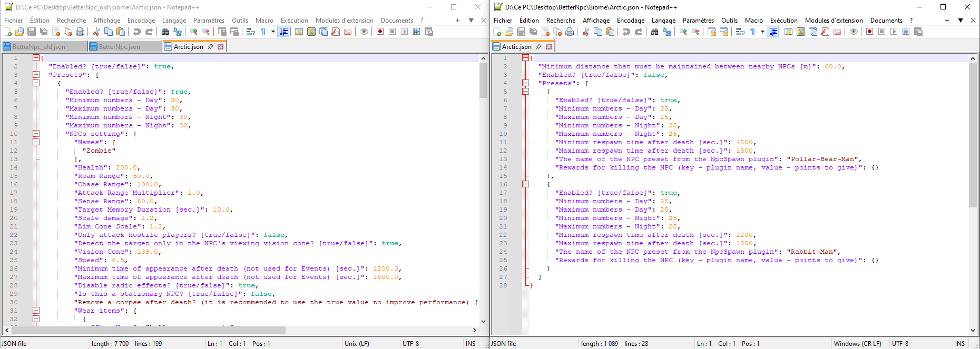The height and width of the screenshot is (349, 980).
Task: Click the Zoom in icon in right window
Action: pos(683,32)
